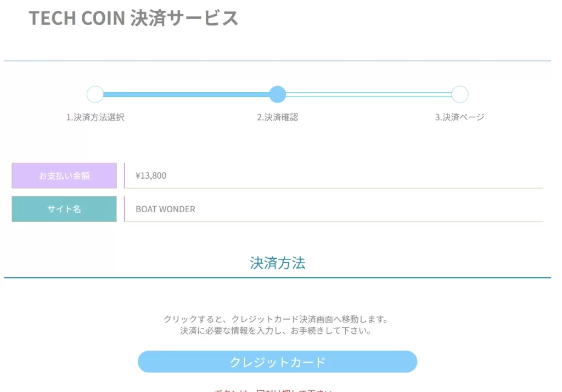
Task: Click the 決済方法 section heading
Action: click(x=278, y=263)
